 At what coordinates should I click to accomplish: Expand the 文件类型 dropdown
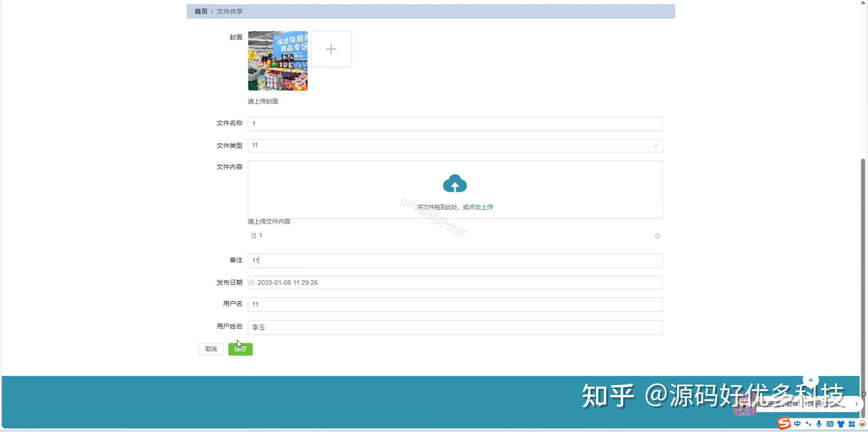(655, 145)
